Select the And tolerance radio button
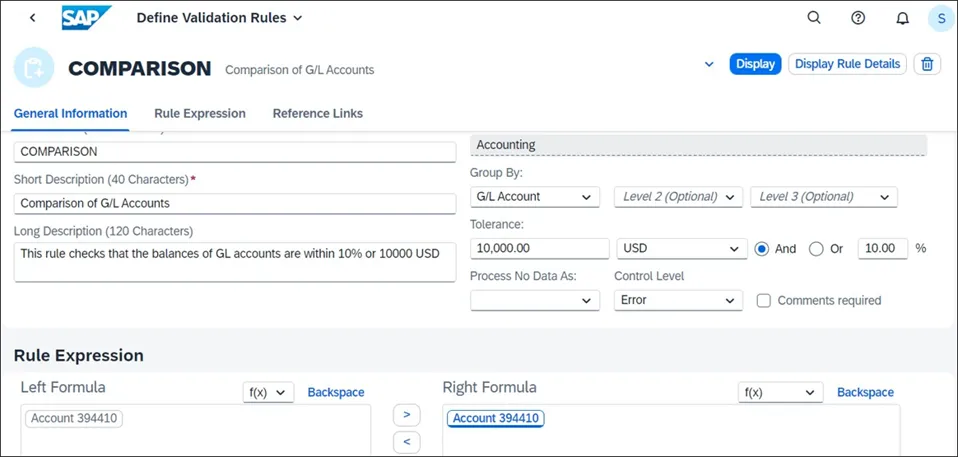This screenshot has height=457, width=958. coord(762,249)
